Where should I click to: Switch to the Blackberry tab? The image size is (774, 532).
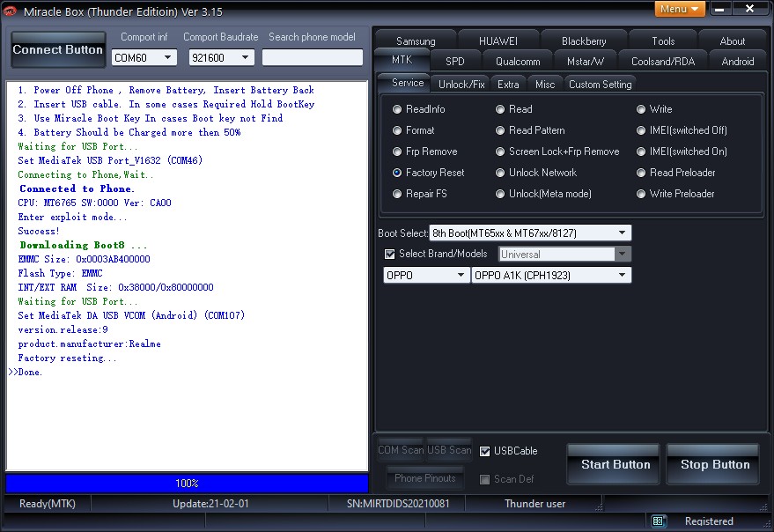[584, 41]
